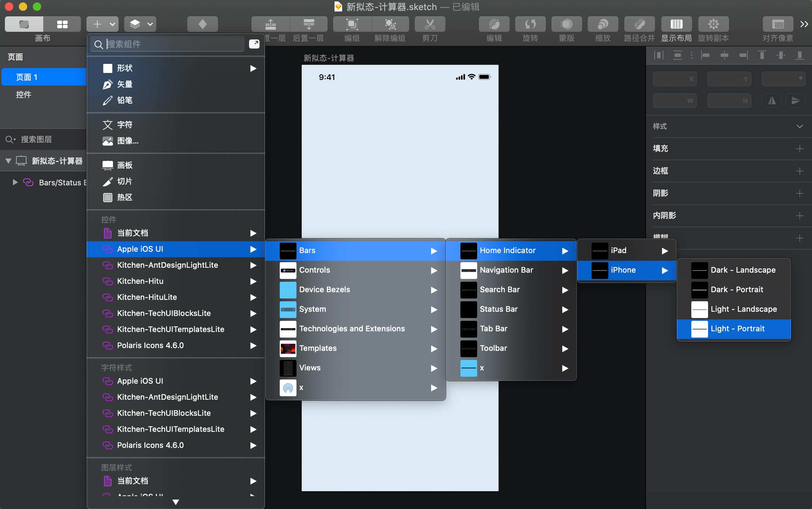Choose Light - Portrait home indicator
This screenshot has width=812, height=509.
pyautogui.click(x=734, y=329)
